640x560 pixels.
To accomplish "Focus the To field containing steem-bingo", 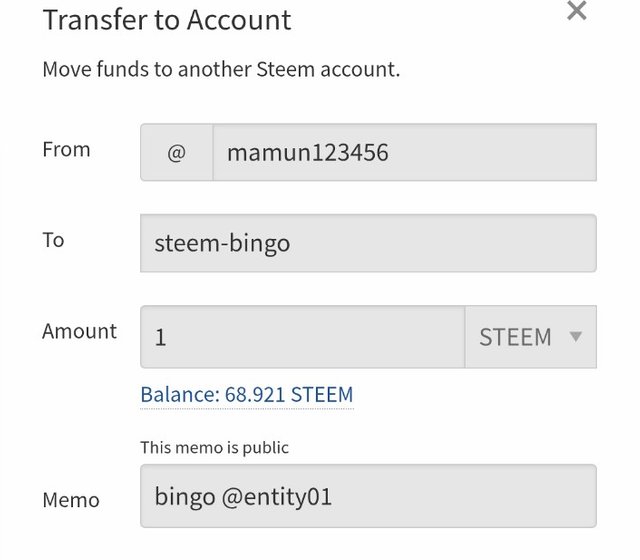I will point(368,243).
